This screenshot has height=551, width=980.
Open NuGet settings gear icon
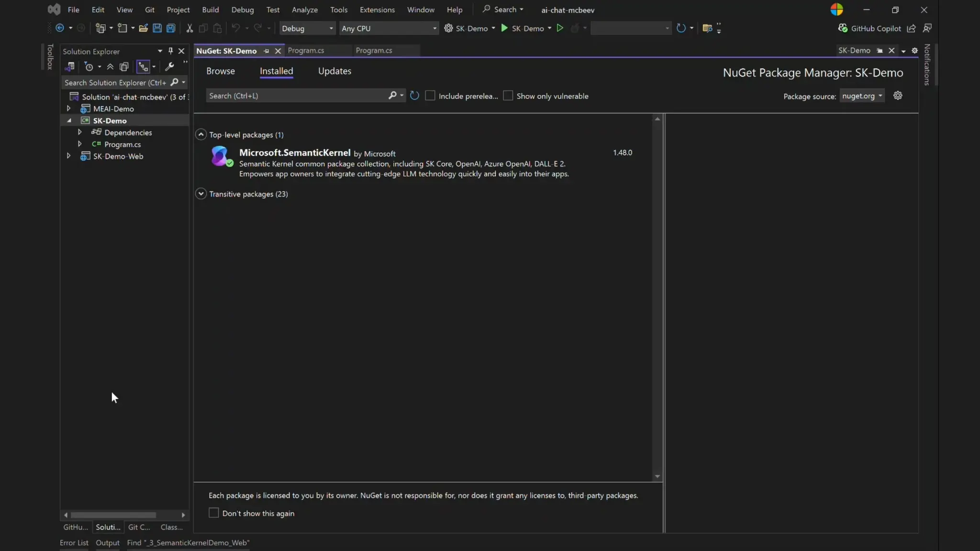click(898, 96)
